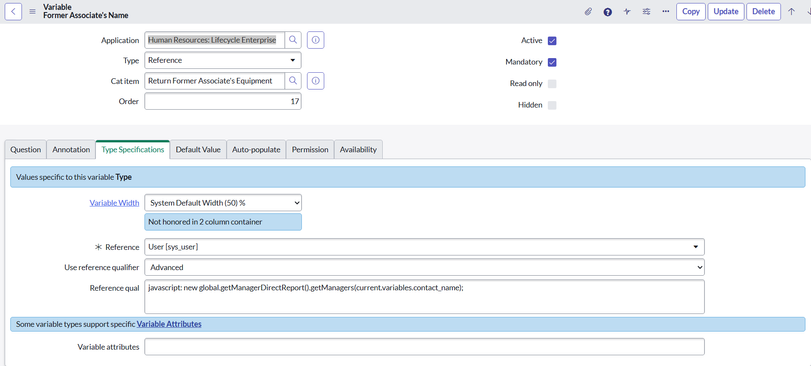Switch to the Permission tab

click(310, 149)
